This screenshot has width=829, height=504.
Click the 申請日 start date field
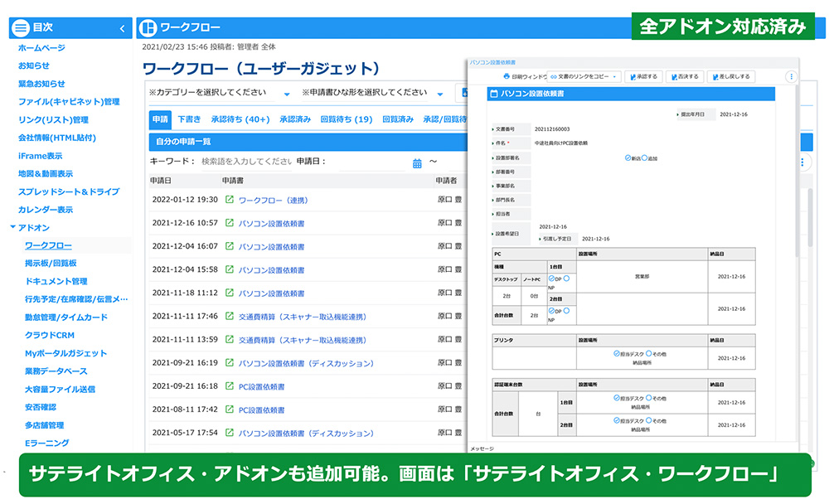tap(371, 162)
